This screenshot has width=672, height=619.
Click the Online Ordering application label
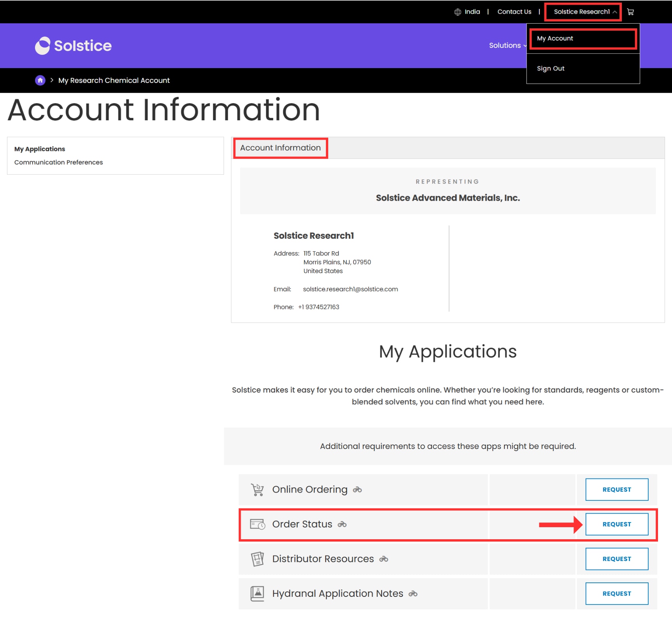[x=310, y=489]
